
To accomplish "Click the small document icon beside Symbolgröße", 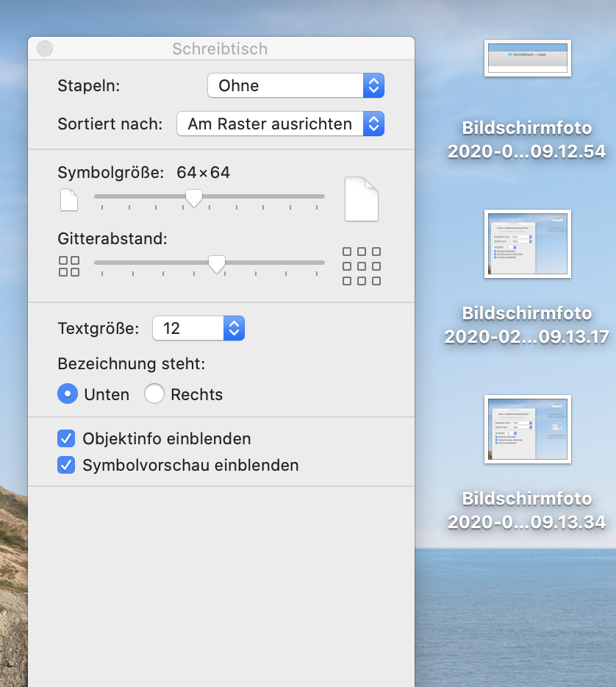I will tap(69, 200).
